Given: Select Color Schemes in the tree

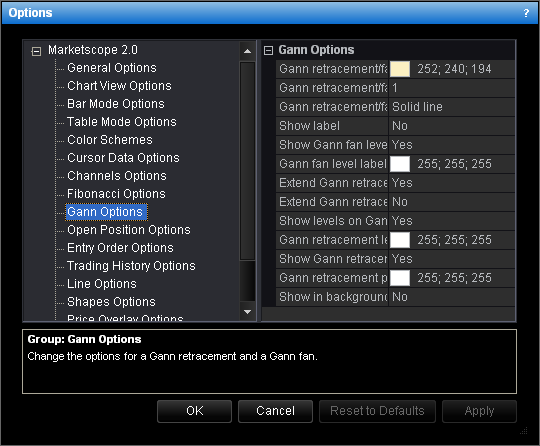Looking at the screenshot, I should tap(110, 140).
